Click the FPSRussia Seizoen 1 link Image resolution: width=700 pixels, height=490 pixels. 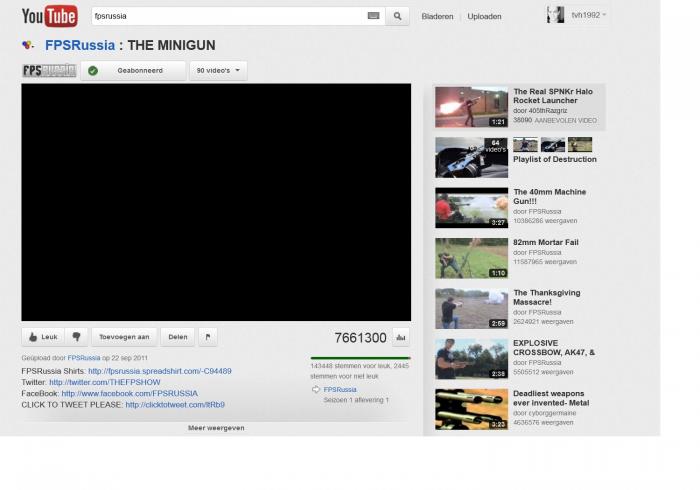coord(340,390)
